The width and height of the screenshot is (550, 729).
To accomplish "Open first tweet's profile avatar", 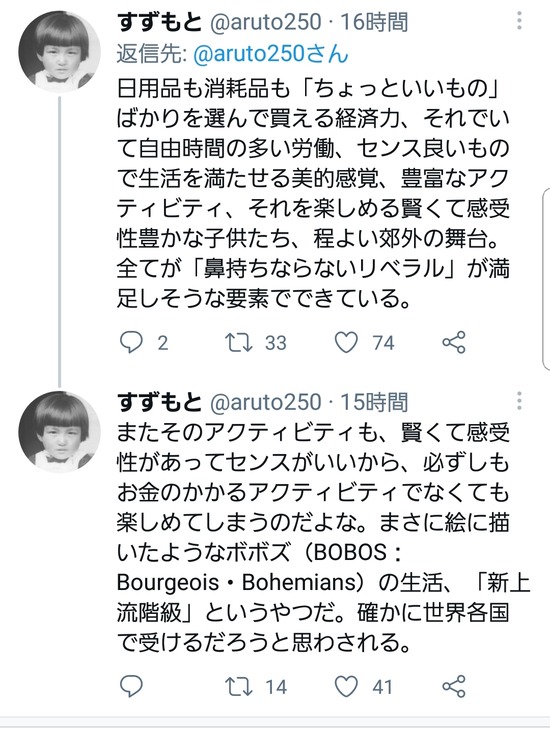I will [60, 51].
